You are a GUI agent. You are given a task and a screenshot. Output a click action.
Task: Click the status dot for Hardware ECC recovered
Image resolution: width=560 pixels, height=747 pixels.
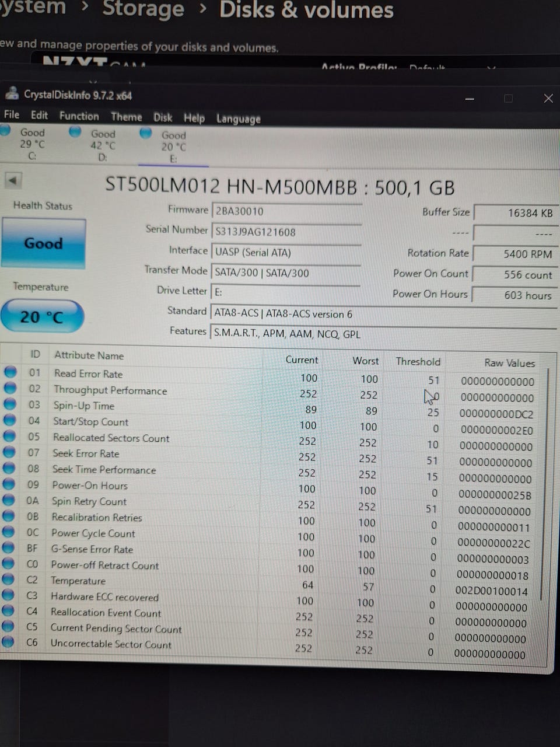[8, 595]
